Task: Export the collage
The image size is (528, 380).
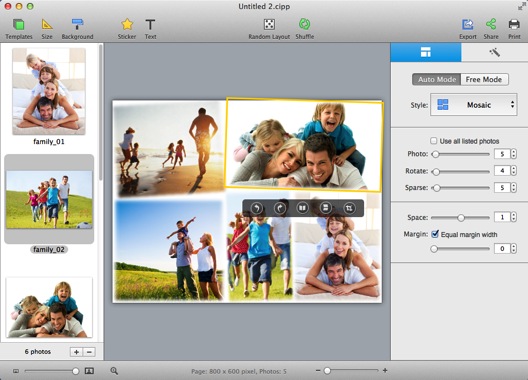Action: tap(468, 29)
